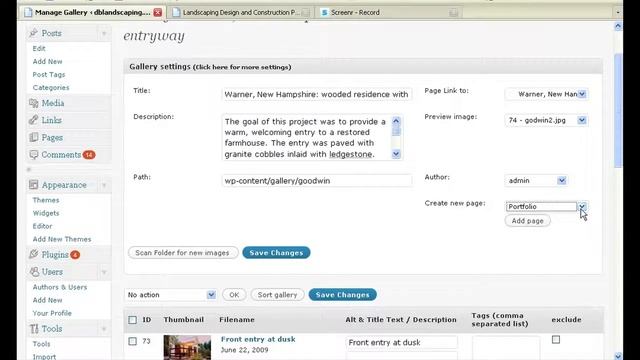The image size is (640, 360).
Task: Switch to Landscaping Design and Construction tab
Action: (241, 12)
